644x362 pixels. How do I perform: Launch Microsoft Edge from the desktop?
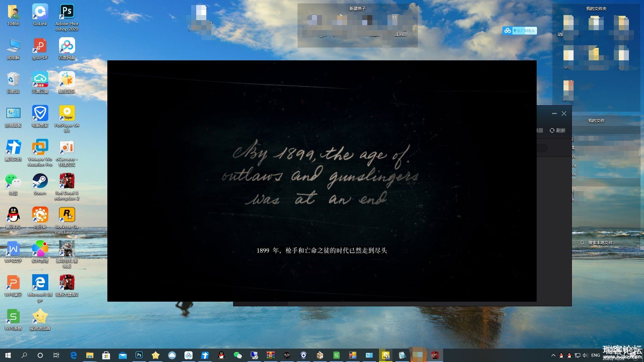(40, 288)
